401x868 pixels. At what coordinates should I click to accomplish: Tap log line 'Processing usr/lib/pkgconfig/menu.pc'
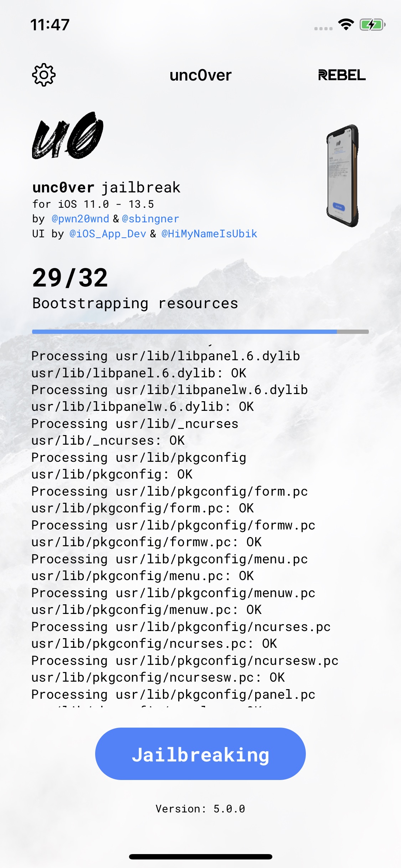click(170, 559)
